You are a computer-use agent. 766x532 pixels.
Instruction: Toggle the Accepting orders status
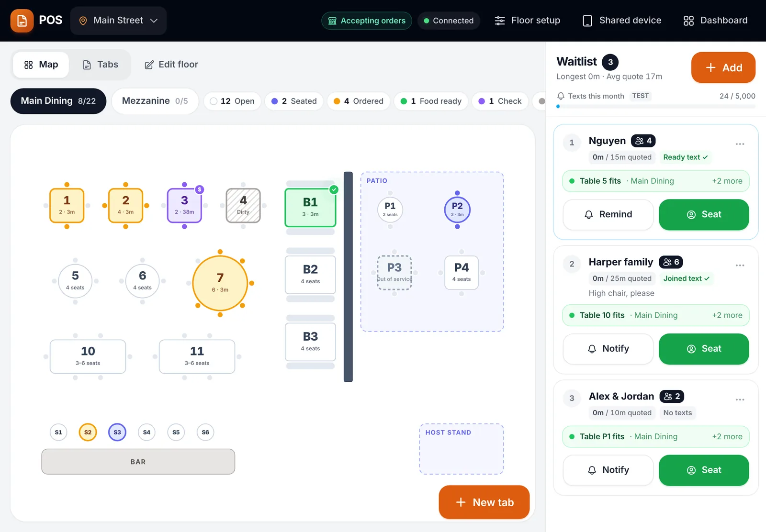click(x=367, y=21)
